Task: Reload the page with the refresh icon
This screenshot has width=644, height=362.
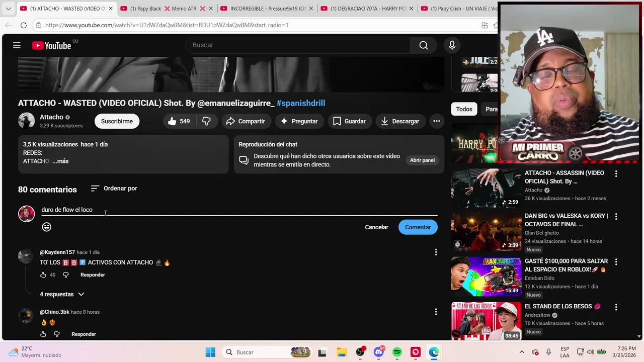Action: (24, 25)
